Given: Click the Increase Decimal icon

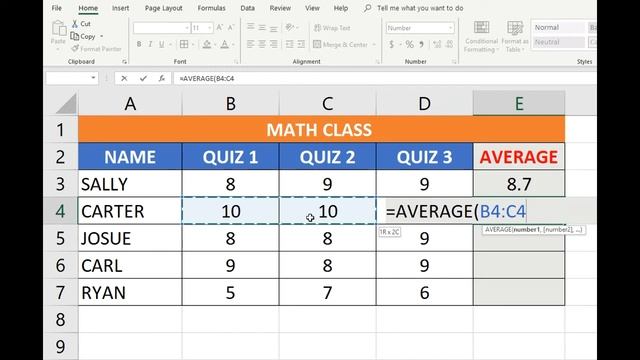Looking at the screenshot, I should click(x=438, y=44).
